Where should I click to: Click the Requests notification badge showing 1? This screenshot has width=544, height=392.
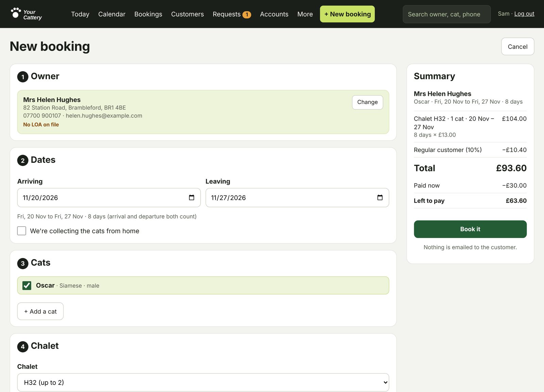click(x=247, y=15)
